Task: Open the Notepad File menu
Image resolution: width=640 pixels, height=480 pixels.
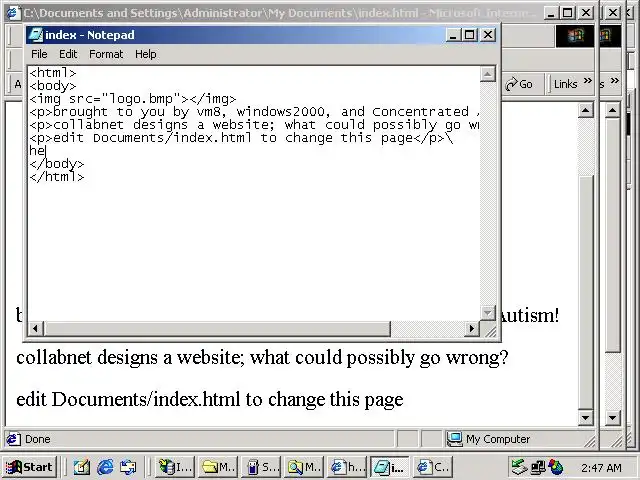Action: click(39, 54)
